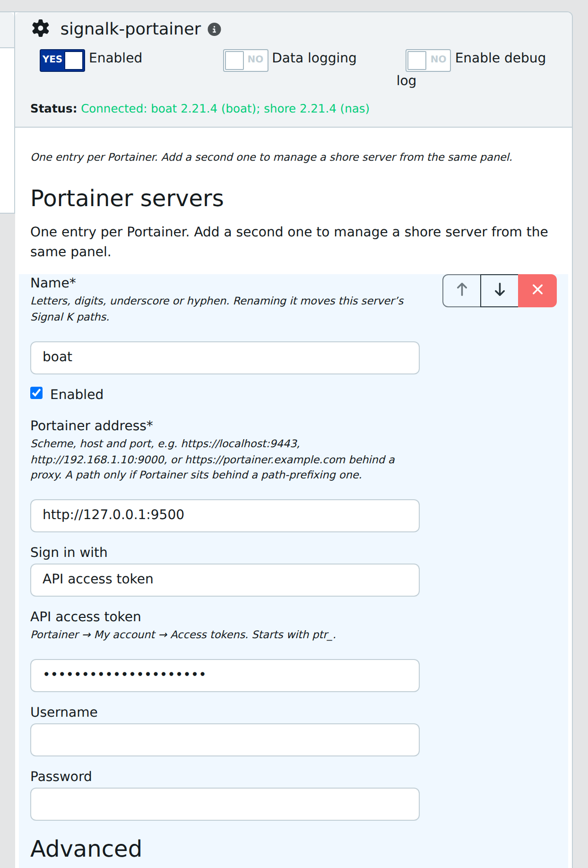Open the plugin info icon
Image resolution: width=588 pixels, height=868 pixels.
click(x=215, y=29)
